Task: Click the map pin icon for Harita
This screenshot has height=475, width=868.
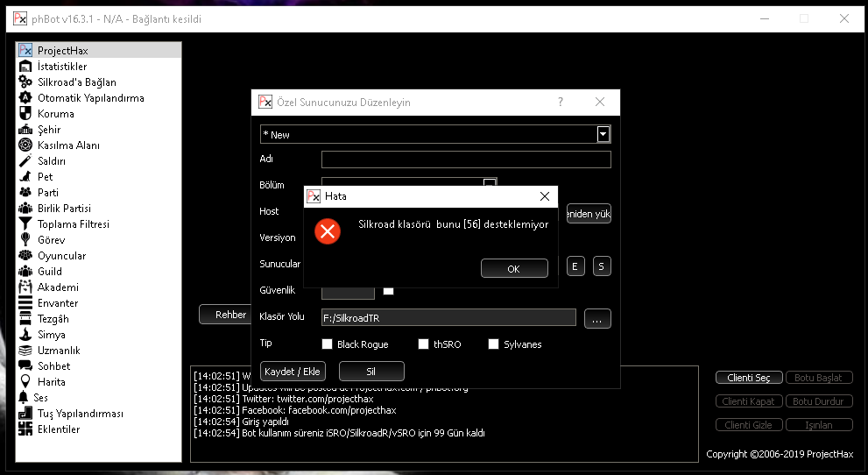Action: (x=25, y=382)
